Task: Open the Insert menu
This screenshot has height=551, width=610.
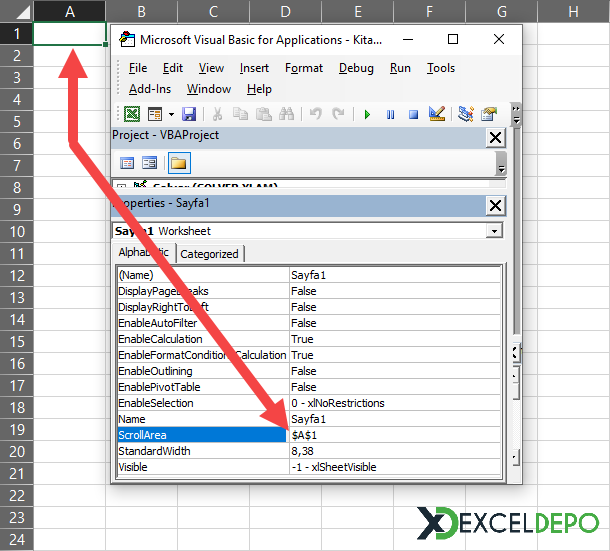Action: 254,68
